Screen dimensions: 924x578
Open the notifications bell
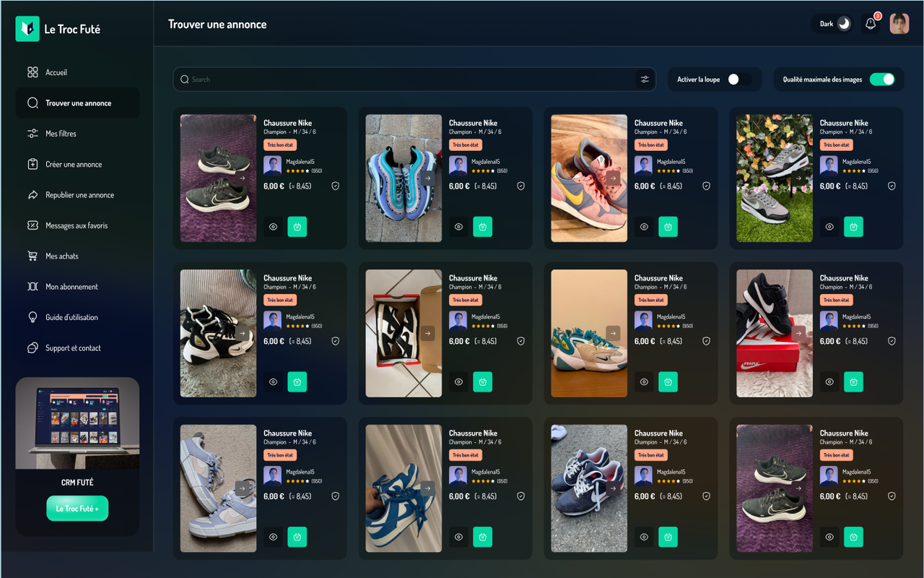pos(871,24)
